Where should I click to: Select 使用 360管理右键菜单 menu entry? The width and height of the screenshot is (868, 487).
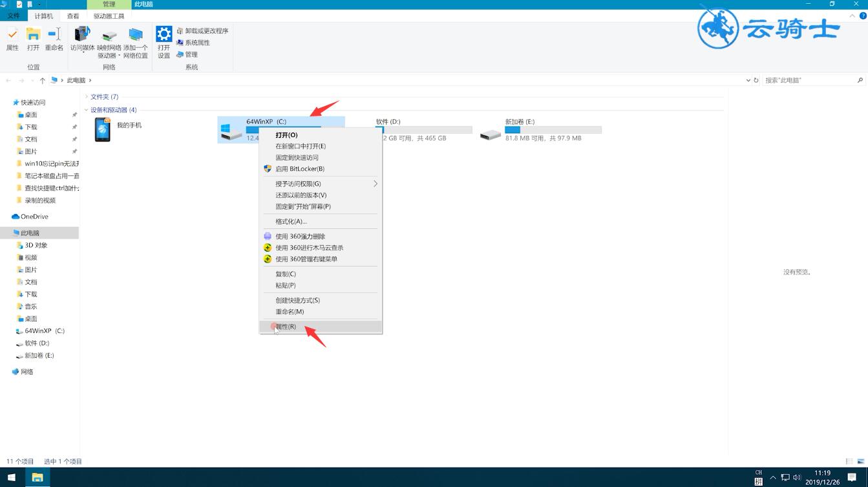(x=321, y=259)
